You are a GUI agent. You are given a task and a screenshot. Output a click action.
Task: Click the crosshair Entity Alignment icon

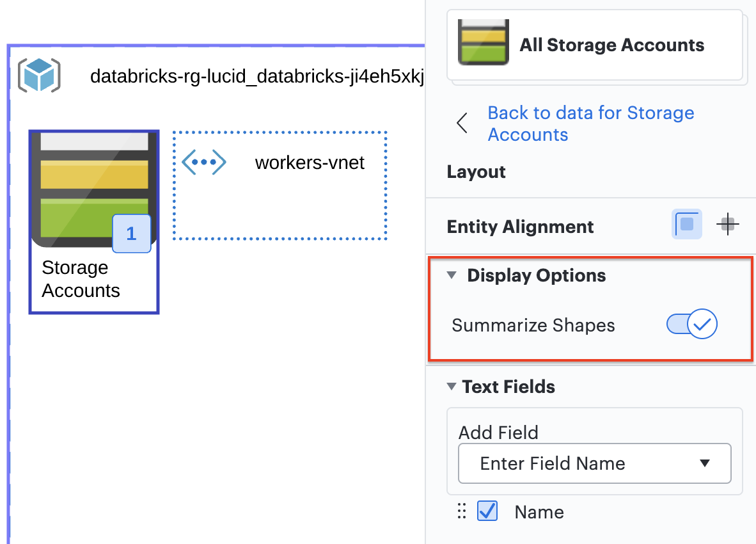727,224
